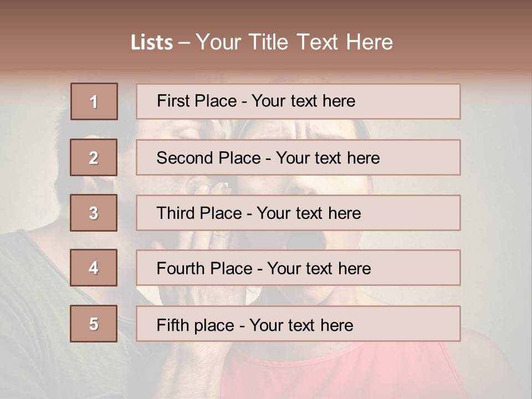Viewport: 532px width, 399px height.
Task: Click the number 3 square
Action: 94,213
